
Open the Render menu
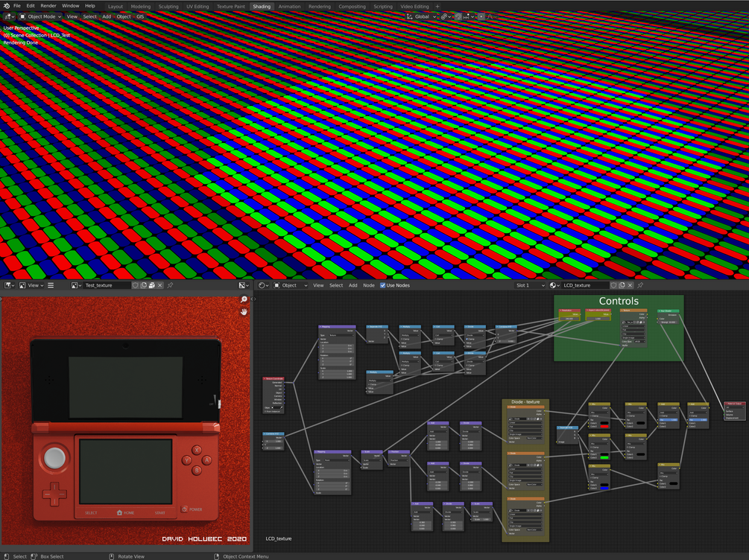(x=48, y=6)
